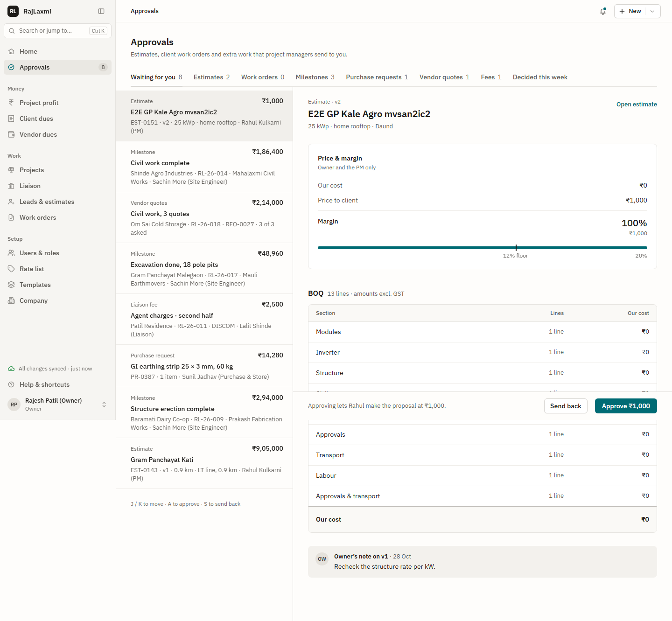
Task: Open the Decided this week tab
Action: click(x=540, y=77)
